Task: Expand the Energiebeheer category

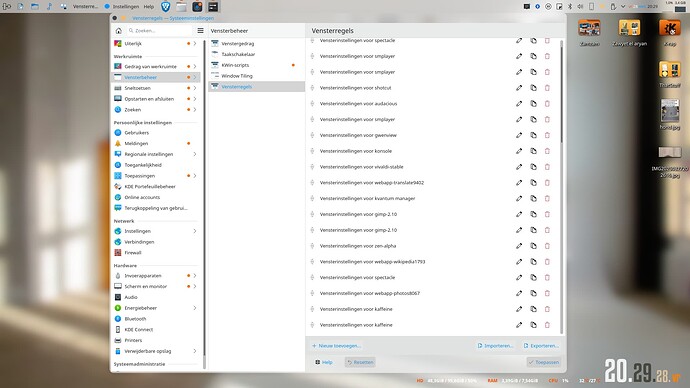Action: click(195, 308)
